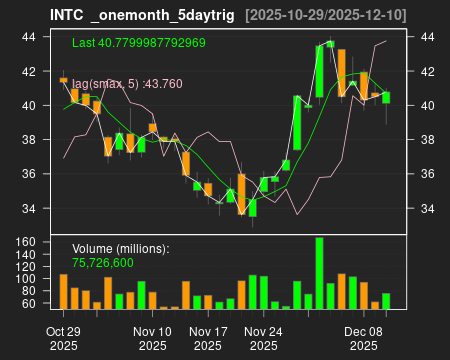Click the right price axis label "40"

[427, 106]
